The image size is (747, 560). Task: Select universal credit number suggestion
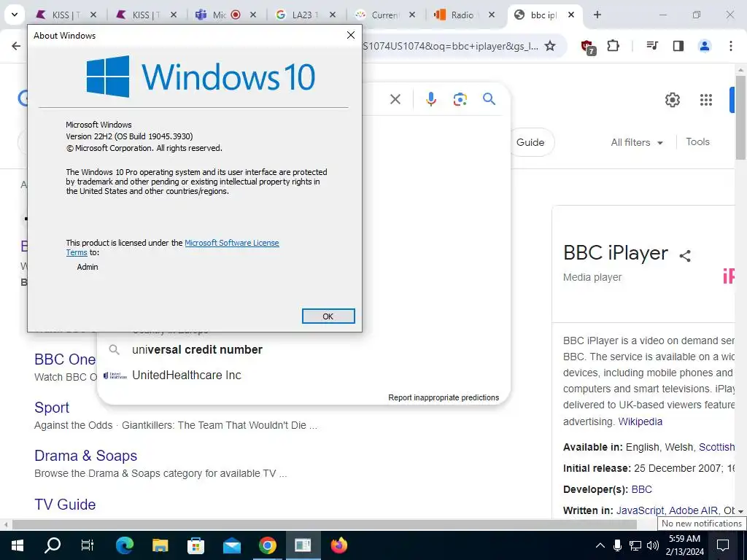303,349
